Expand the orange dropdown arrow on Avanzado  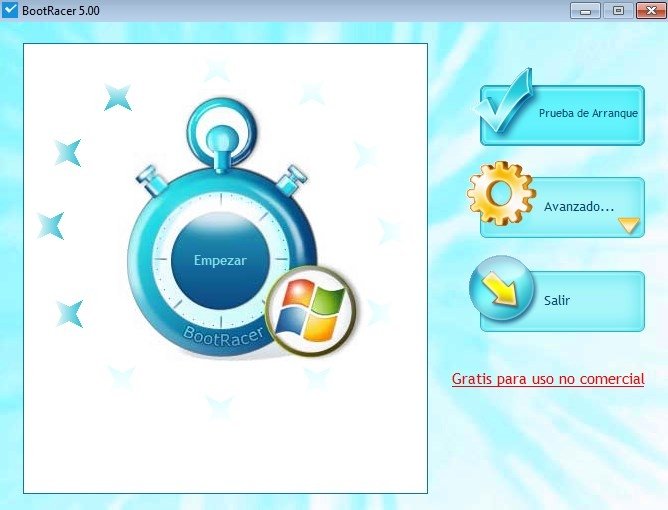pyautogui.click(x=629, y=225)
